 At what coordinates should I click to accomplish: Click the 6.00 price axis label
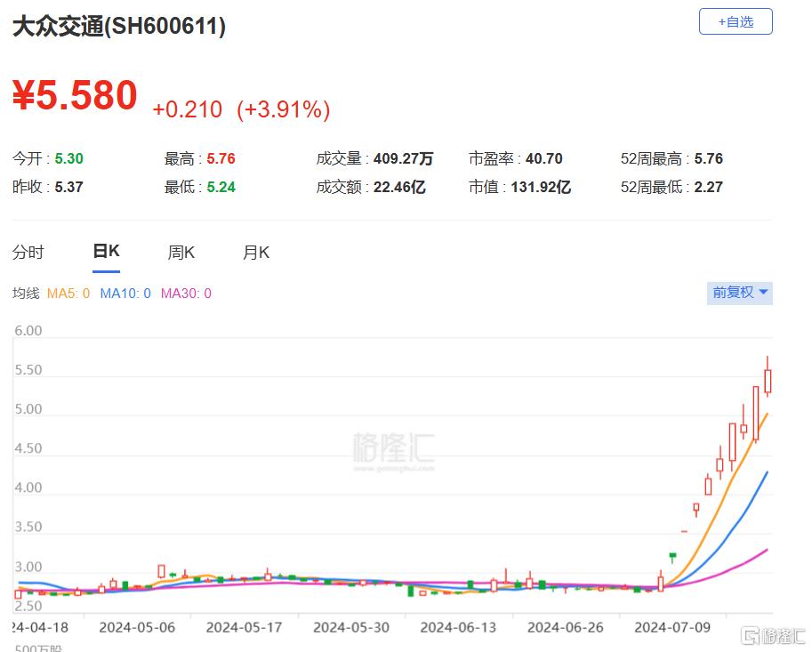pyautogui.click(x=28, y=330)
